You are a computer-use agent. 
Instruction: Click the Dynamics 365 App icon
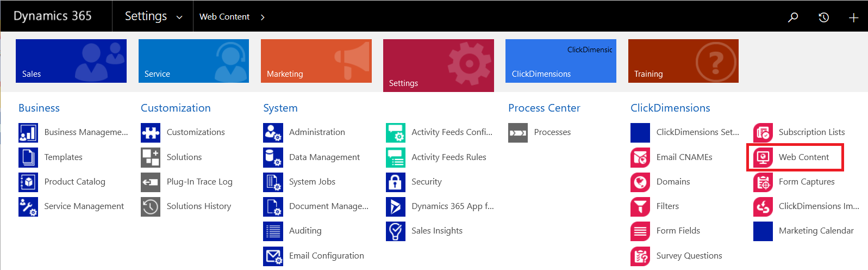pyautogui.click(x=396, y=206)
